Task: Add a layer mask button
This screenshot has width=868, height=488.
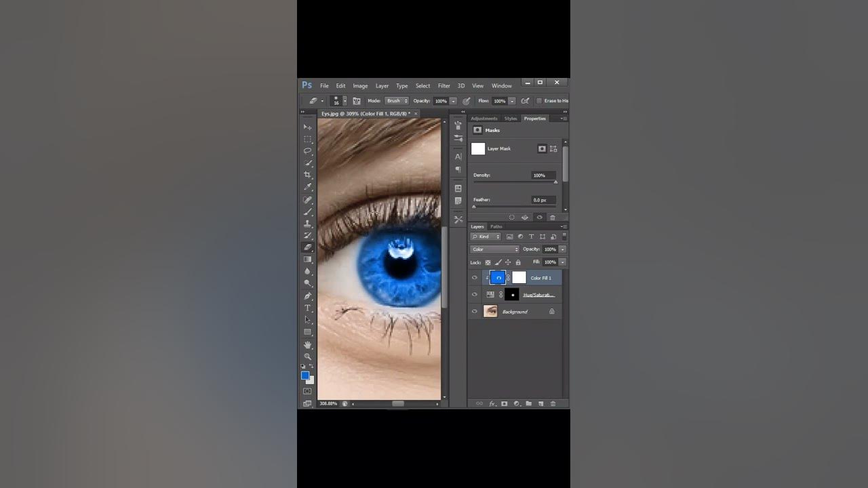Action: click(504, 403)
